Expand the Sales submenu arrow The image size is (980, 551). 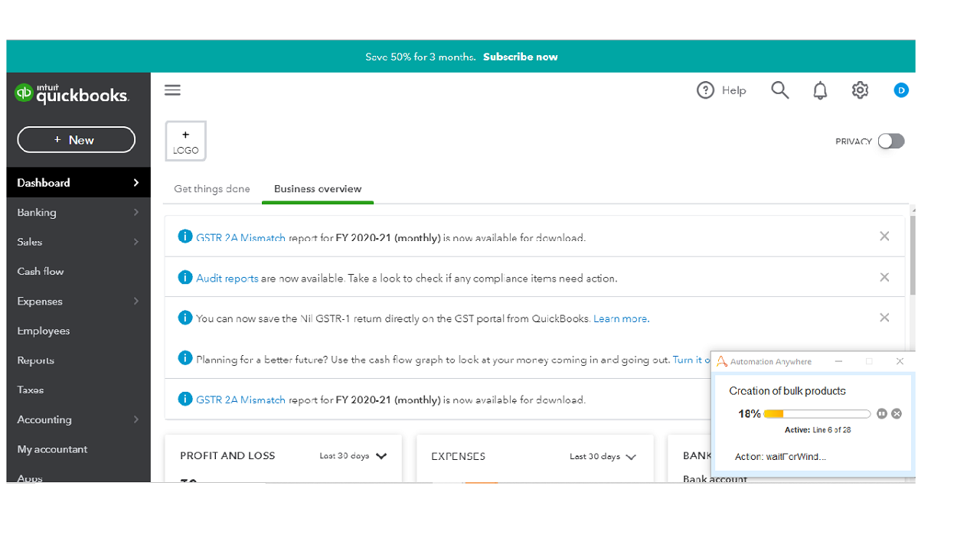(x=136, y=242)
